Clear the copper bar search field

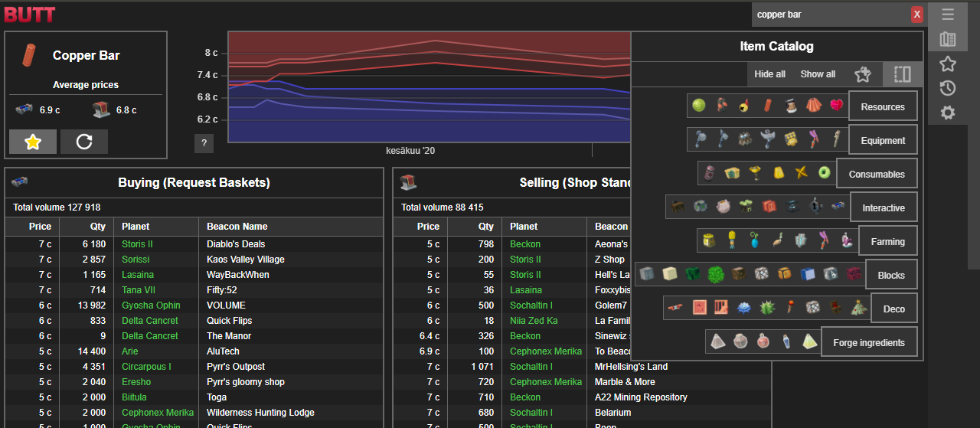tap(917, 15)
